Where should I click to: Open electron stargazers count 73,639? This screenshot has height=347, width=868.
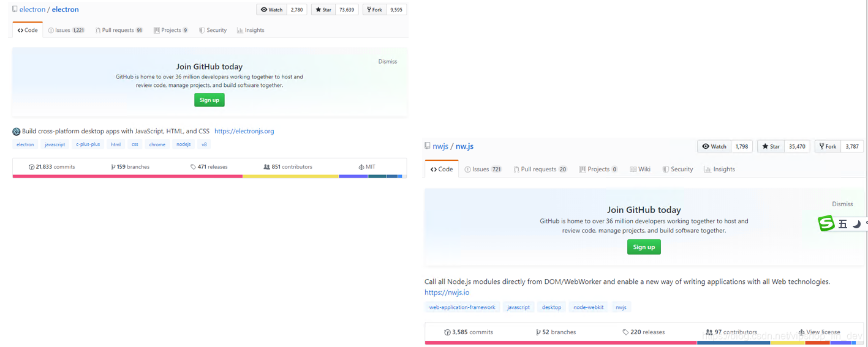(x=347, y=10)
